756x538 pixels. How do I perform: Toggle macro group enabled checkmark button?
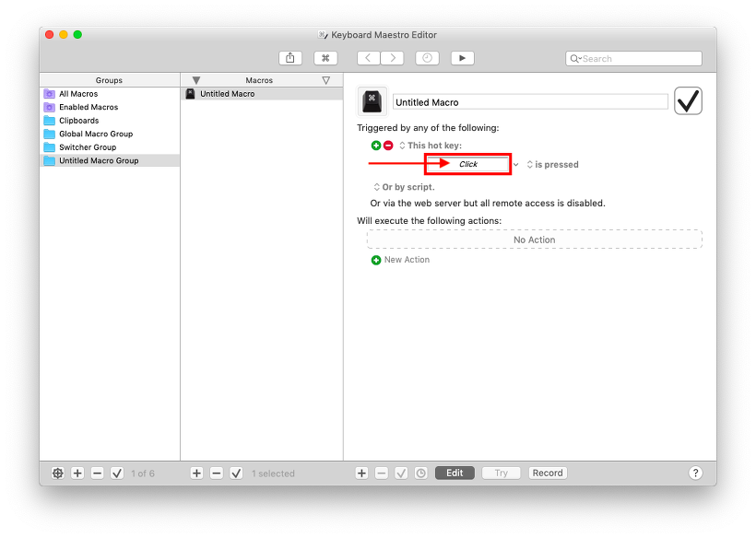click(x=117, y=474)
